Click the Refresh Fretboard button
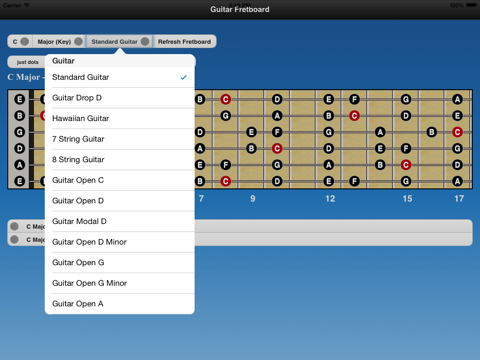Screen dimensions: 480x360 click(184, 42)
